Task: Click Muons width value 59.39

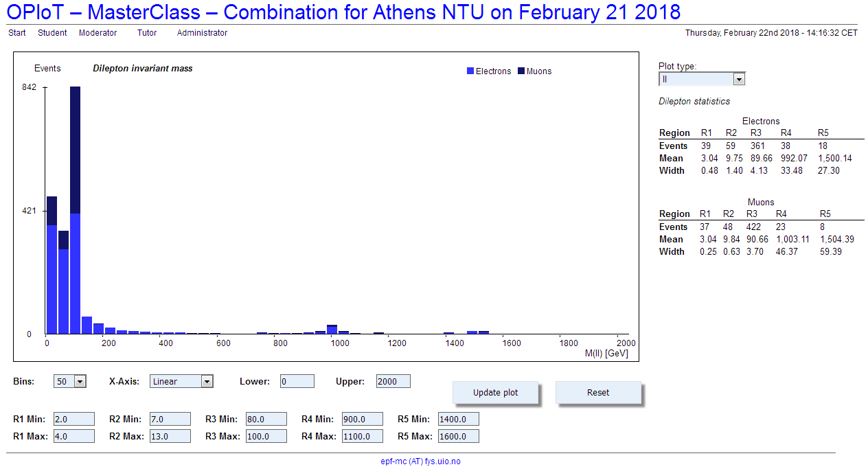Action: (831, 252)
